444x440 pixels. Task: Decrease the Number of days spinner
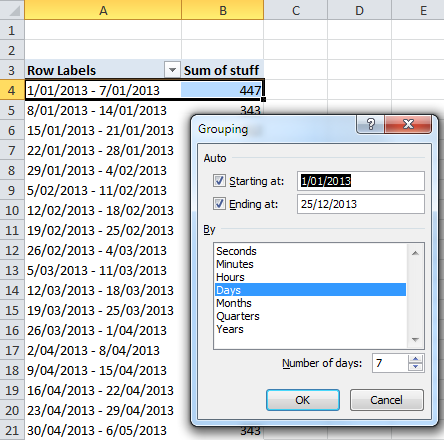tap(415, 367)
